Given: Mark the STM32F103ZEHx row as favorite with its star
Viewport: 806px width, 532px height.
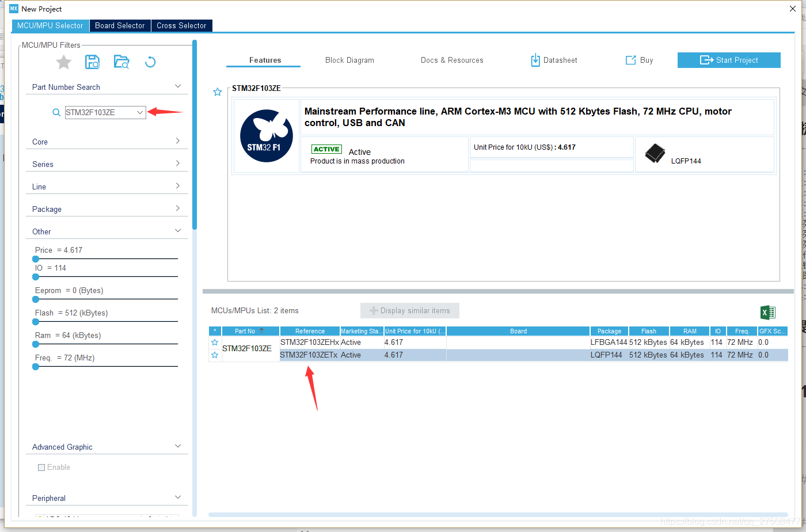Looking at the screenshot, I should (215, 343).
